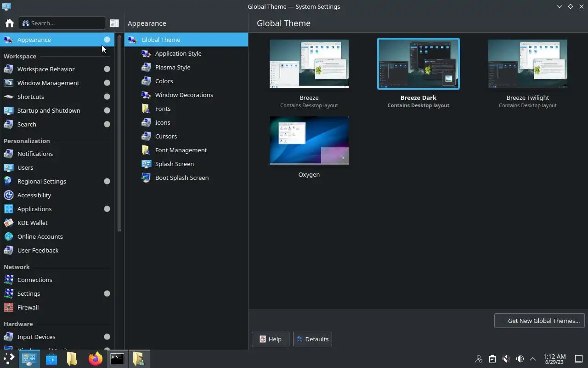This screenshot has height=368, width=588.
Task: Open audio volume tray icon
Action: click(520, 359)
